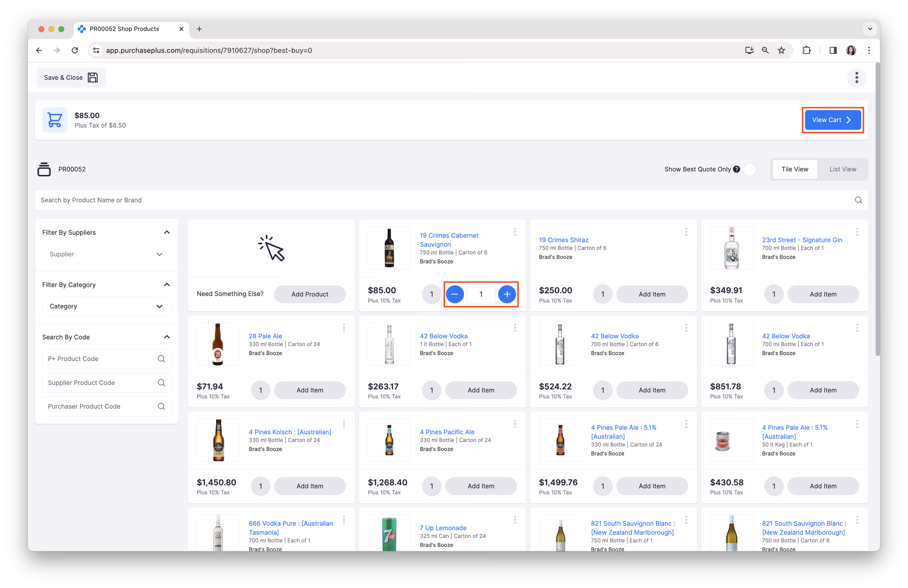The height and width of the screenshot is (588, 908).
Task: Add 23rd Street Signature Gin to cart
Action: click(x=822, y=294)
